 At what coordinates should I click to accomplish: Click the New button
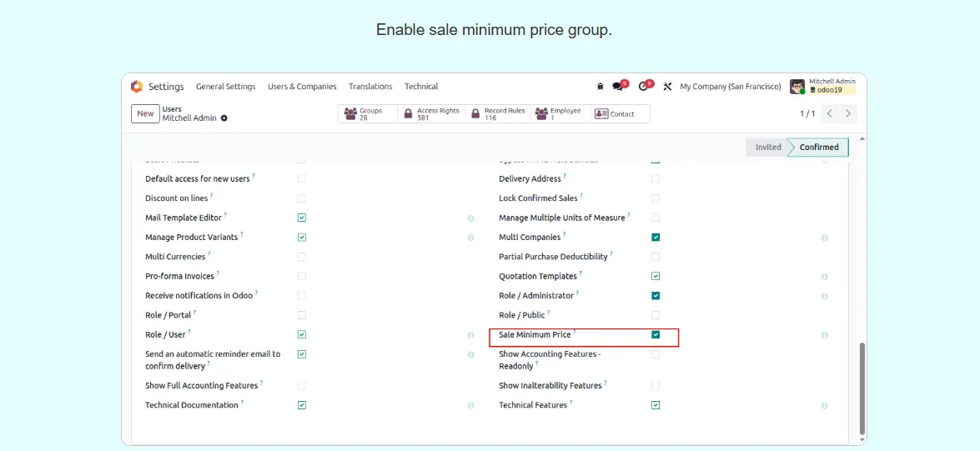(145, 113)
